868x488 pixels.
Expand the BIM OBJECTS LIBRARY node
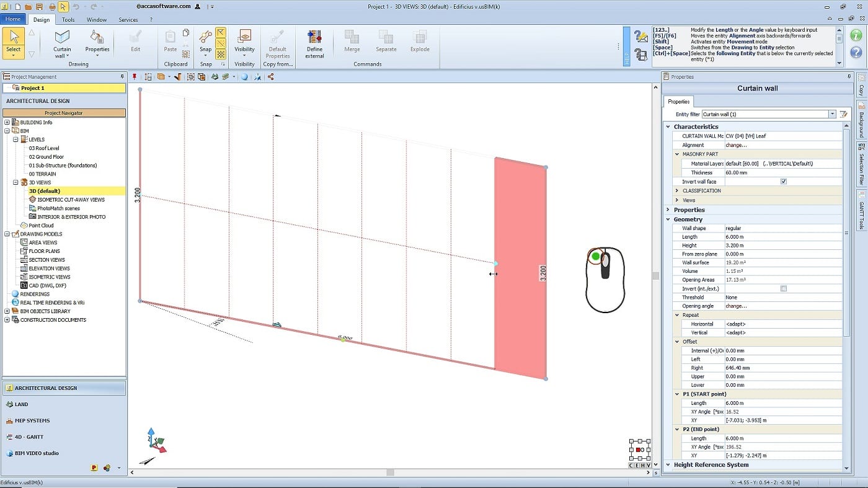coord(7,311)
